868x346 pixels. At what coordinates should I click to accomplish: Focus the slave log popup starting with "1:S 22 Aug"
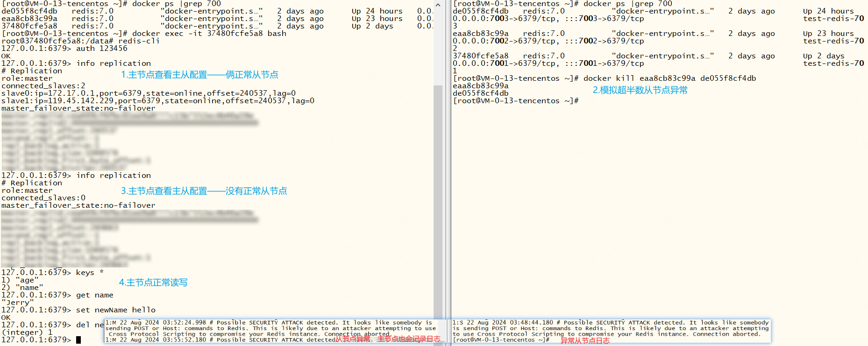pyautogui.click(x=610, y=328)
